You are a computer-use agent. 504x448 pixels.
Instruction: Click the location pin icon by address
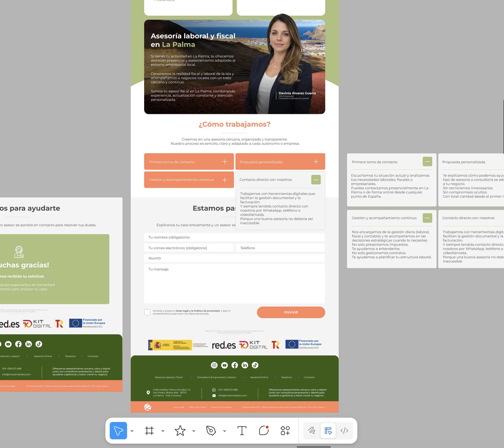point(148,392)
